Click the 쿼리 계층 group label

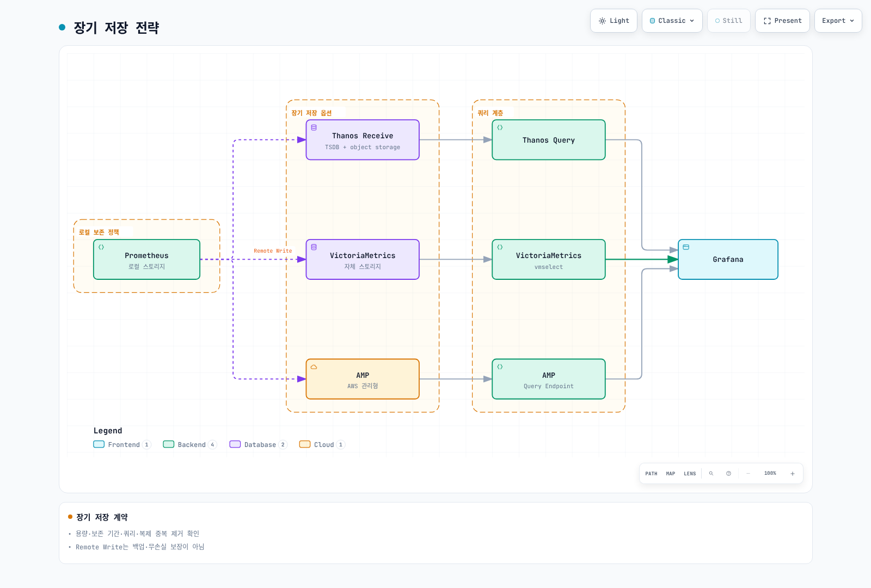[x=490, y=113]
